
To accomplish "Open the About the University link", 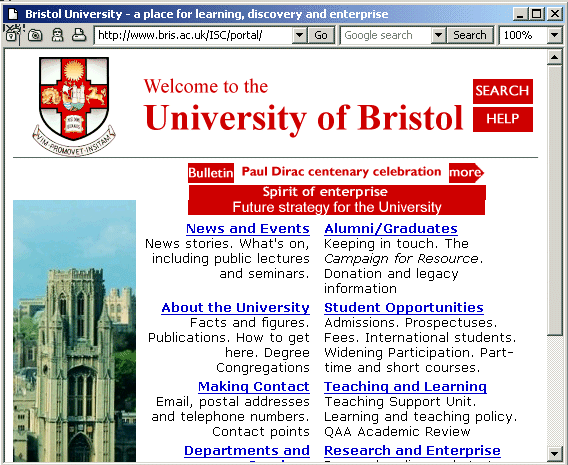I will (235, 308).
